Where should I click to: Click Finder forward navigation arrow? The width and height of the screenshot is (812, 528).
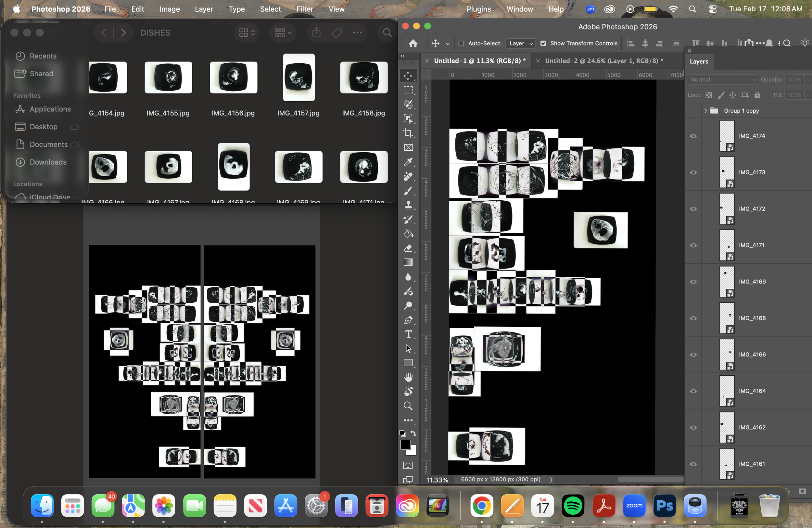[123, 33]
